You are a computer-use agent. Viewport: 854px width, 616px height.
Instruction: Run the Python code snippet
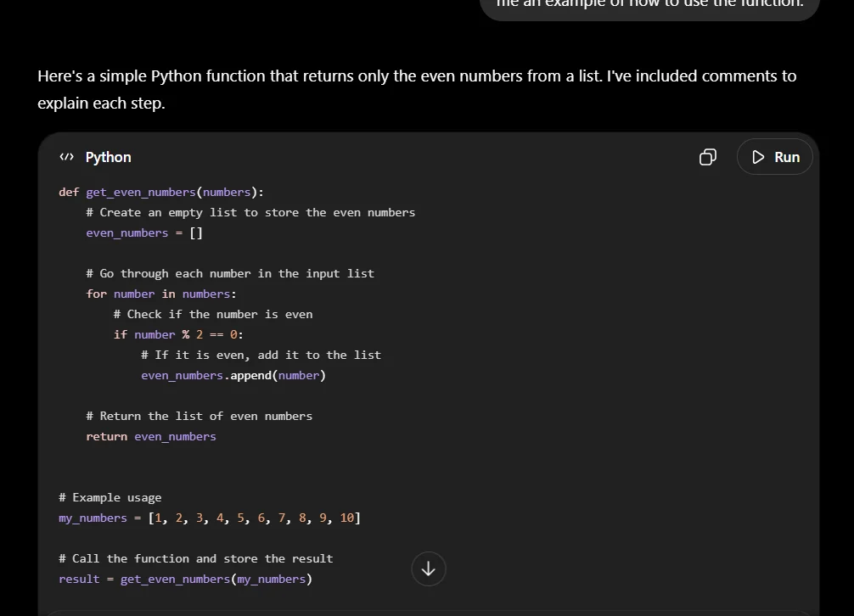(x=775, y=157)
